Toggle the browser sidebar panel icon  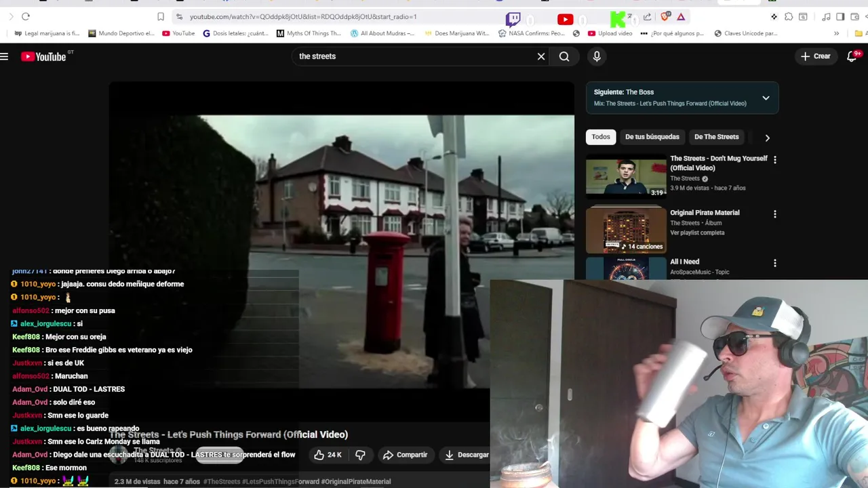click(x=840, y=16)
